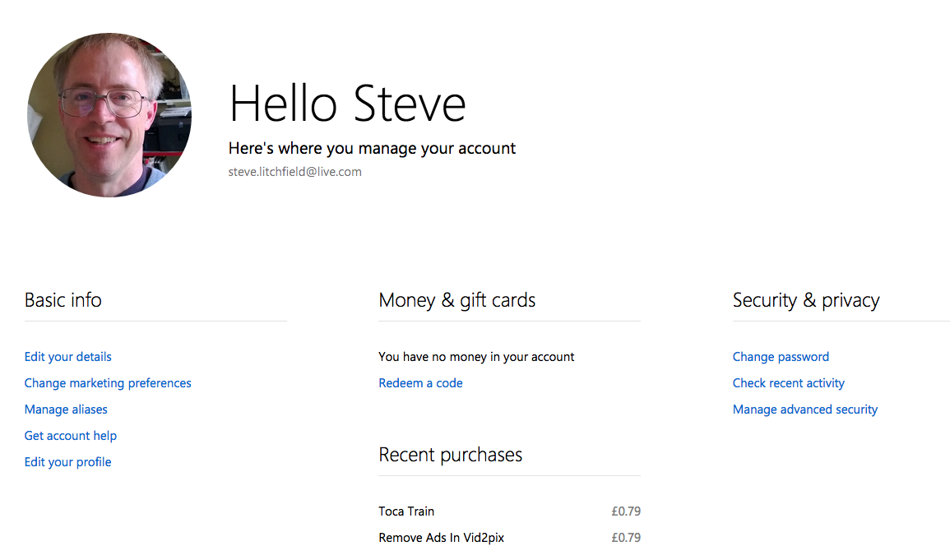Click the Redeem a code link
The width and height of the screenshot is (950, 560).
420,383
